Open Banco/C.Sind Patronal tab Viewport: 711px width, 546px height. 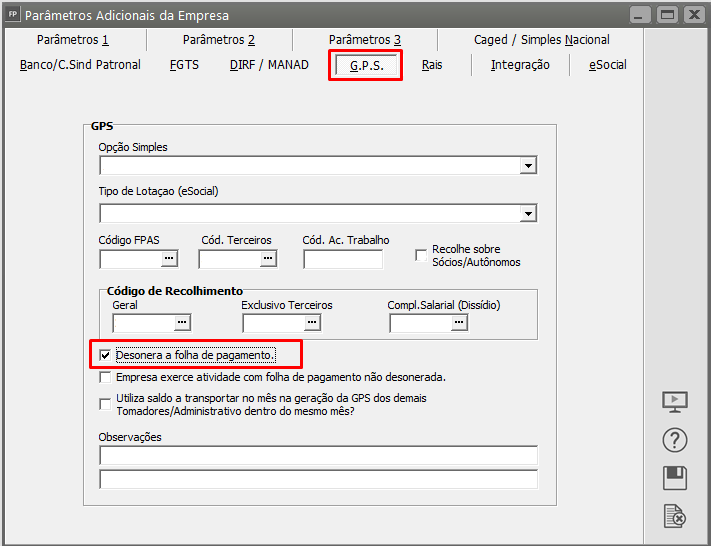pyautogui.click(x=80, y=65)
